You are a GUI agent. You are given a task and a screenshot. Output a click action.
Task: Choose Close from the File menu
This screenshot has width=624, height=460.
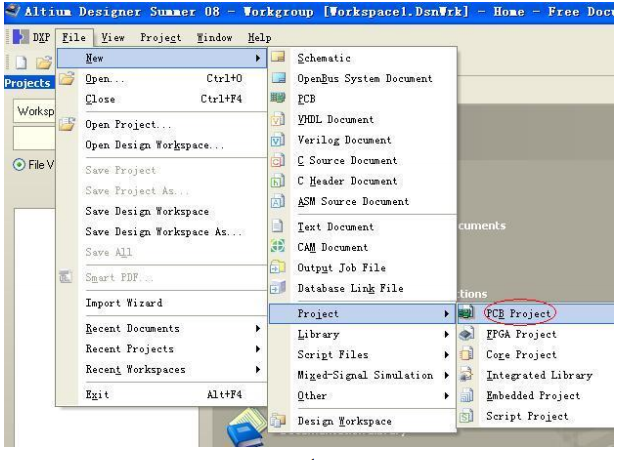[162, 99]
